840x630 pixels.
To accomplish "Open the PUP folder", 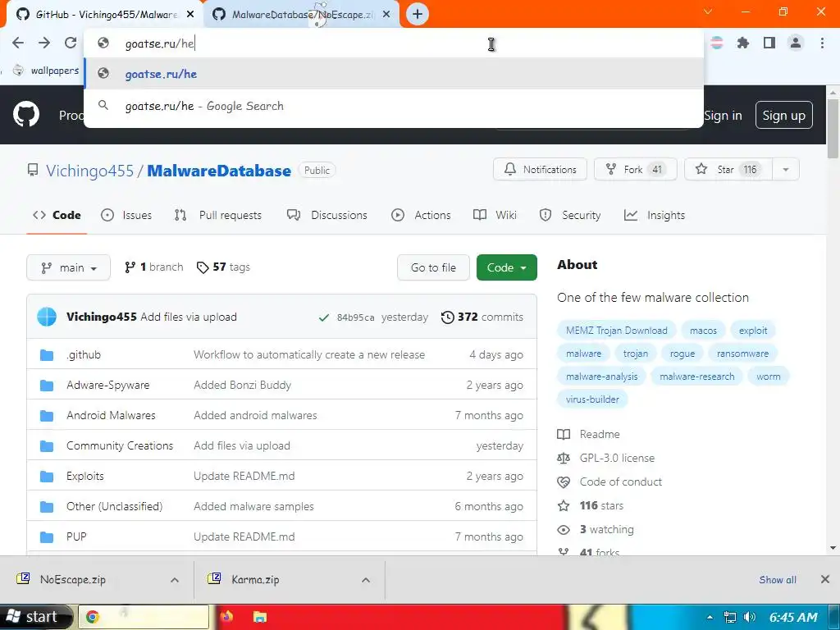I will [x=76, y=536].
